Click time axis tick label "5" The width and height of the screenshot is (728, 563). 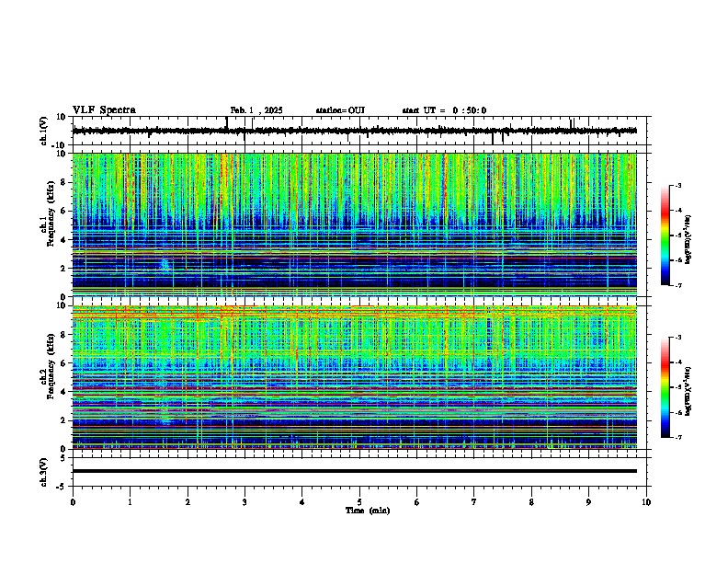click(359, 502)
